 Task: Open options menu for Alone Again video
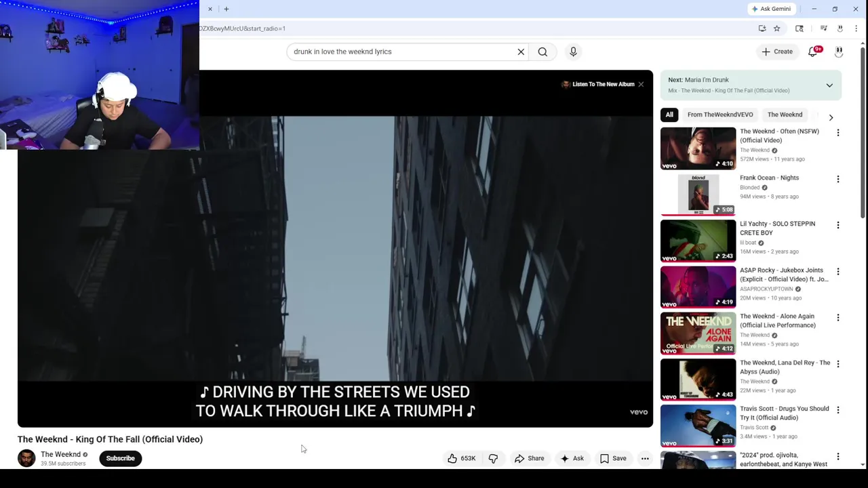[x=838, y=317]
